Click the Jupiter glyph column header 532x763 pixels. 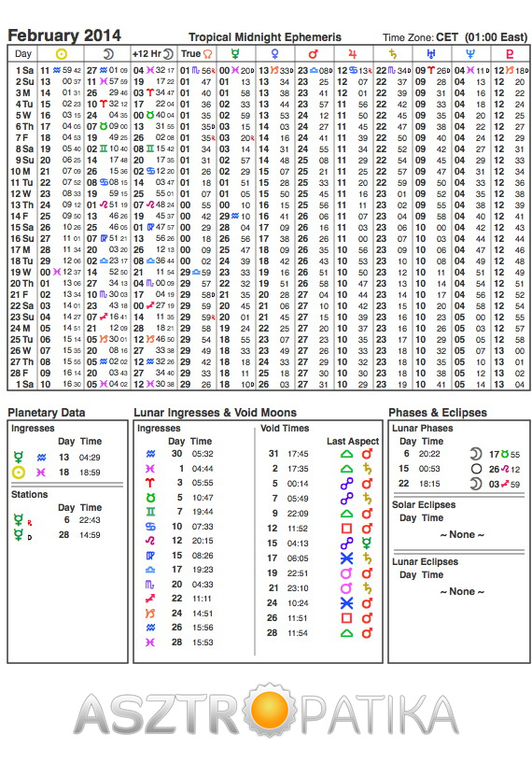(x=353, y=53)
